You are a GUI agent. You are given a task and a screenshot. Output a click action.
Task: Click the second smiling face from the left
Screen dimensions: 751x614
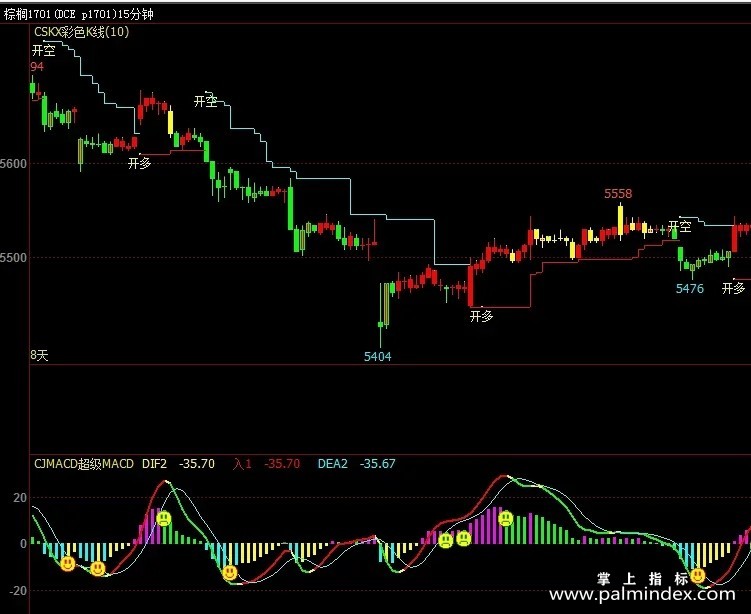[x=98, y=568]
